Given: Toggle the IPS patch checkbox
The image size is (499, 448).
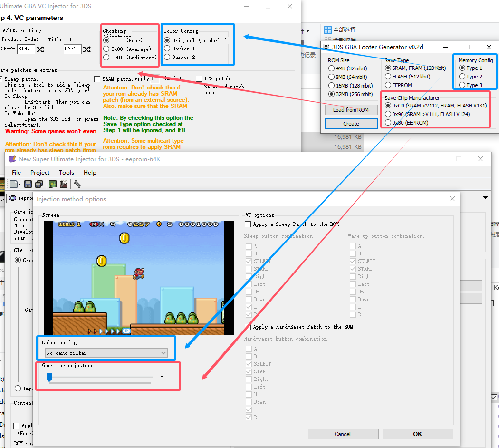Looking at the screenshot, I should pos(199,78).
